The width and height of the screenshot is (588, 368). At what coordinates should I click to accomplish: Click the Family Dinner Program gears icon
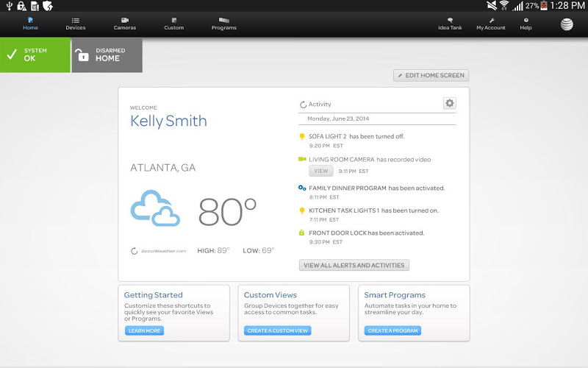[302, 188]
